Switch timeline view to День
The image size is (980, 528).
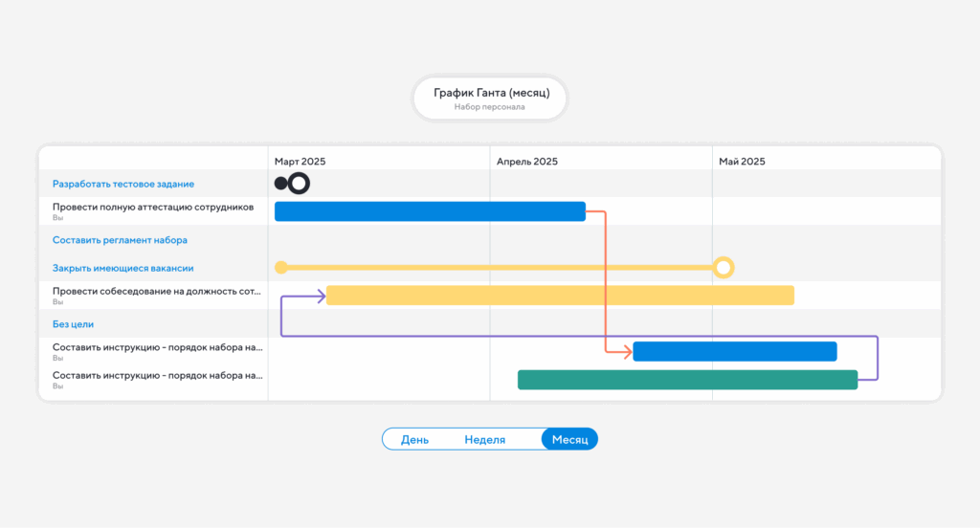point(414,439)
